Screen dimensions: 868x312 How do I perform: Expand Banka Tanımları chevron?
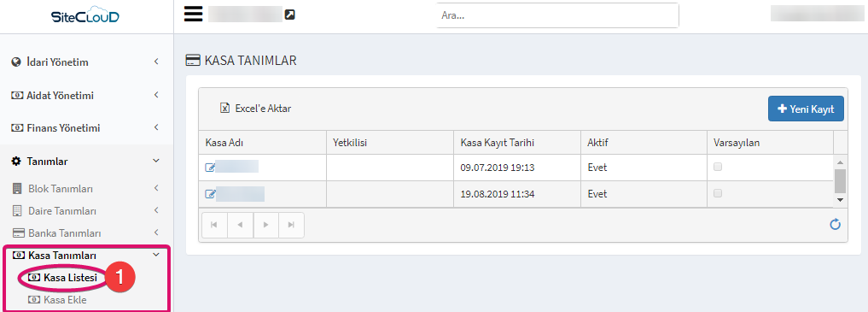coord(156,233)
